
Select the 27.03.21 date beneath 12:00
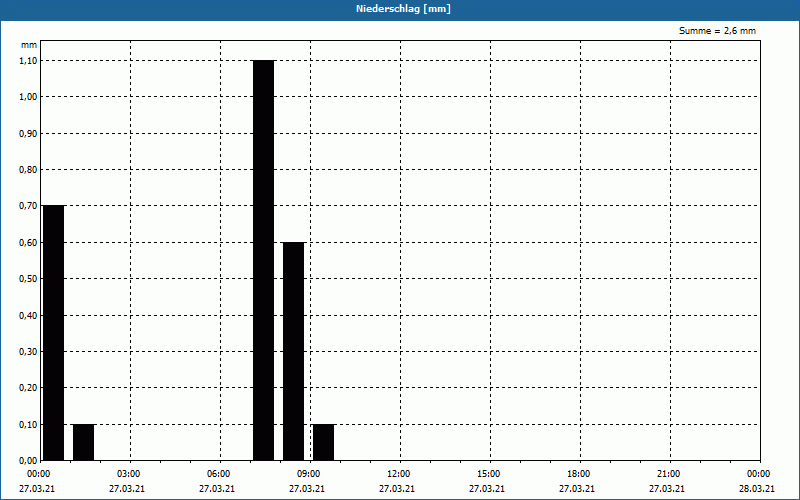coord(397,489)
